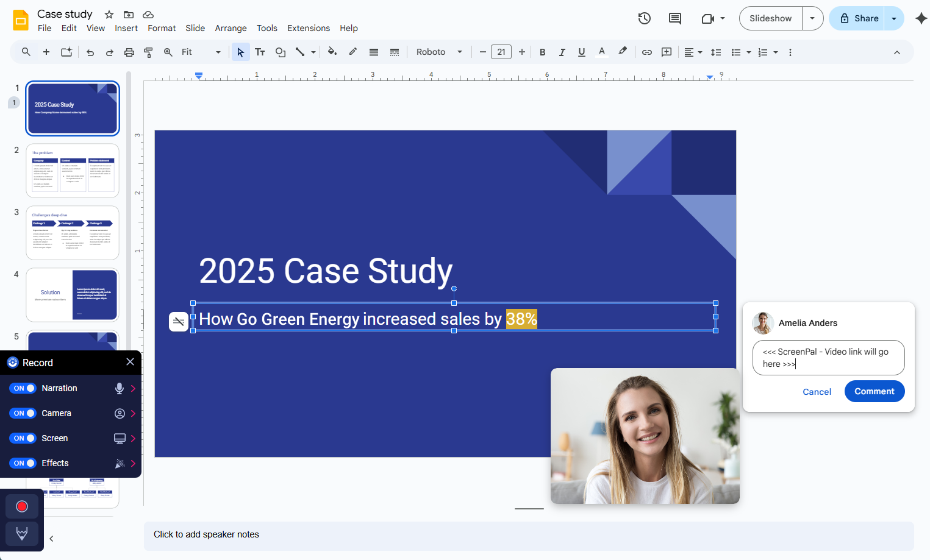Open the Arrange menu
The width and height of the screenshot is (930, 560).
[x=231, y=28]
